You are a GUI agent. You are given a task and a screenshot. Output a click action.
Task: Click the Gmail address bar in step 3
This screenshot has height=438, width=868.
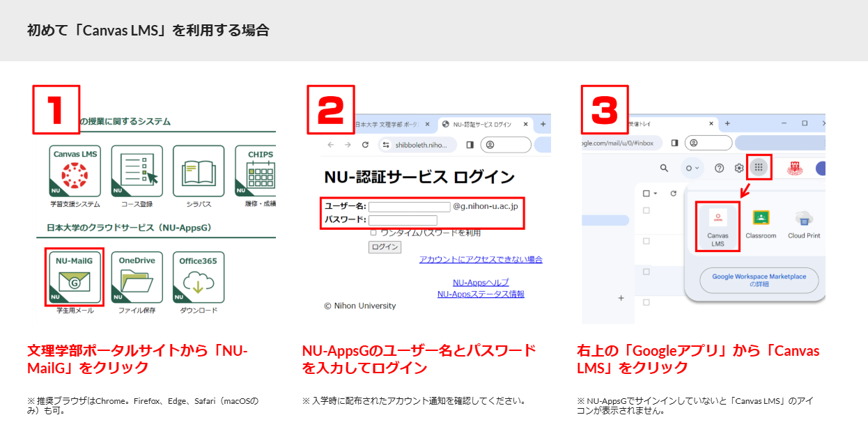621,143
